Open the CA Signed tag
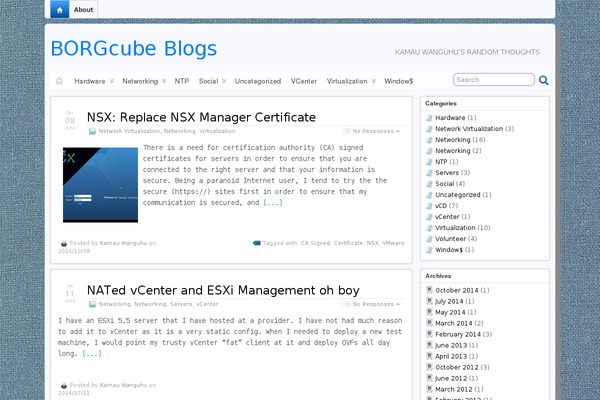The image size is (600, 400). [x=315, y=243]
